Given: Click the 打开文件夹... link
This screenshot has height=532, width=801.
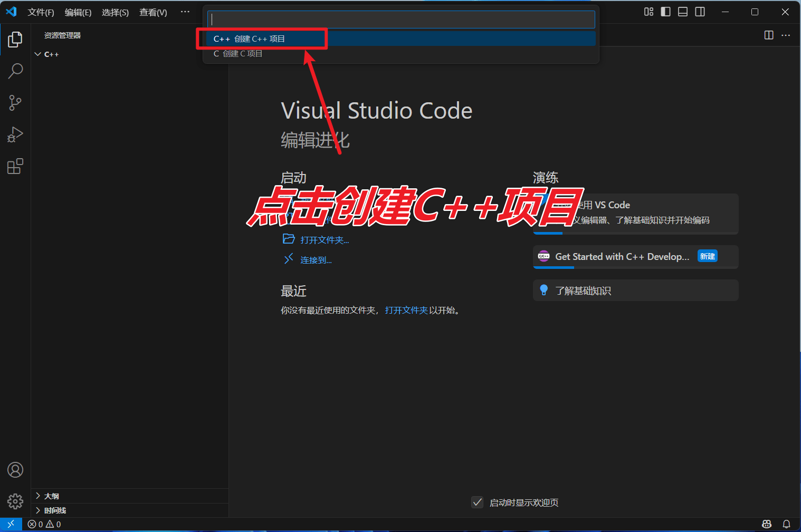Looking at the screenshot, I should [x=324, y=240].
